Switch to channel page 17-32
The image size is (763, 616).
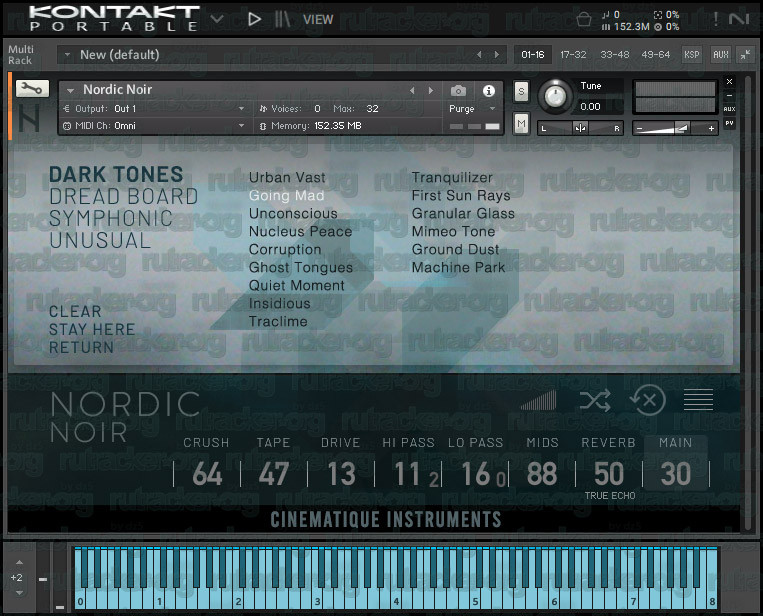click(x=573, y=54)
